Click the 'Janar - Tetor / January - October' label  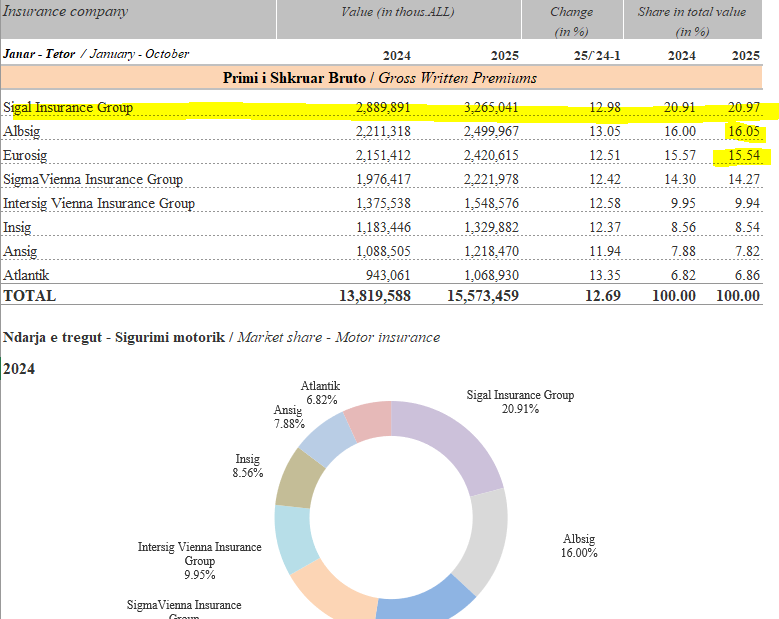[96, 53]
